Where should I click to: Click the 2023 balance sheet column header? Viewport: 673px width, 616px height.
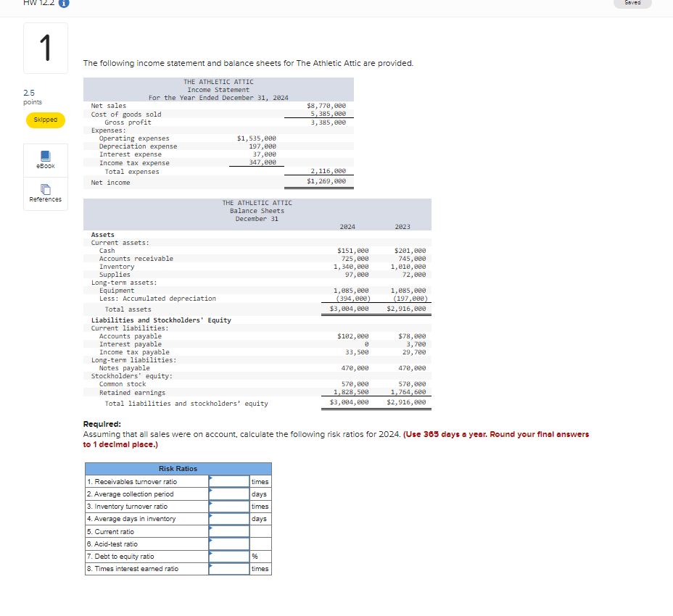coord(402,227)
